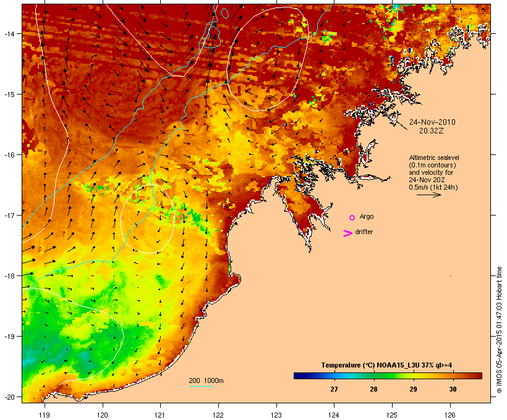This screenshot has width=507, height=420.
Task: Click the 27 colorbar tick label
Action: [x=334, y=389]
